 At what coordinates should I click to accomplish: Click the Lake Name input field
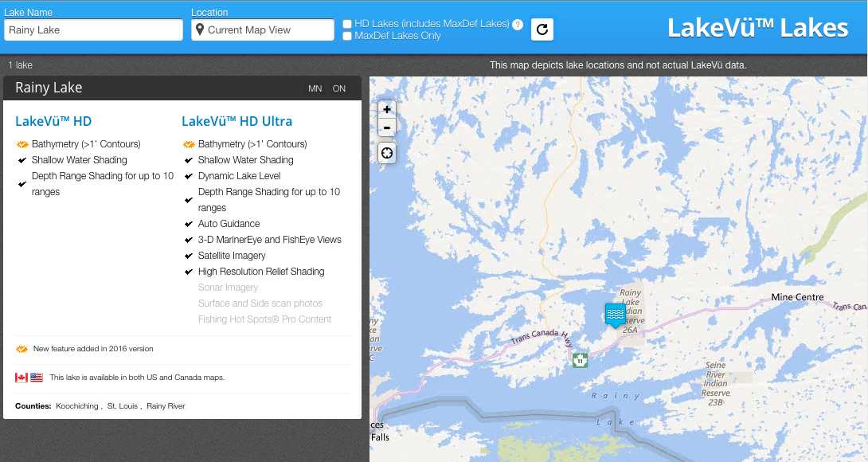[93, 30]
